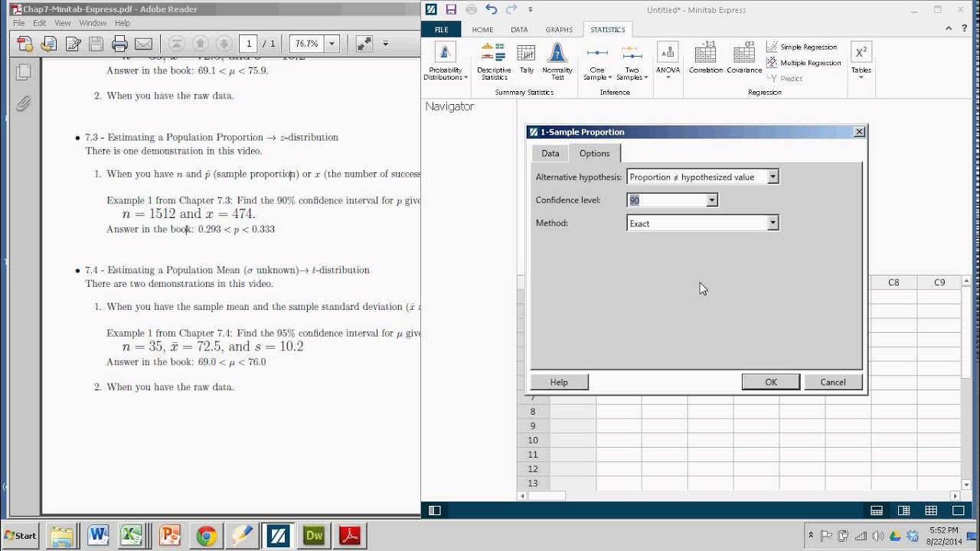Switch to split view layout in Minitab status bar

pyautogui.click(x=904, y=510)
